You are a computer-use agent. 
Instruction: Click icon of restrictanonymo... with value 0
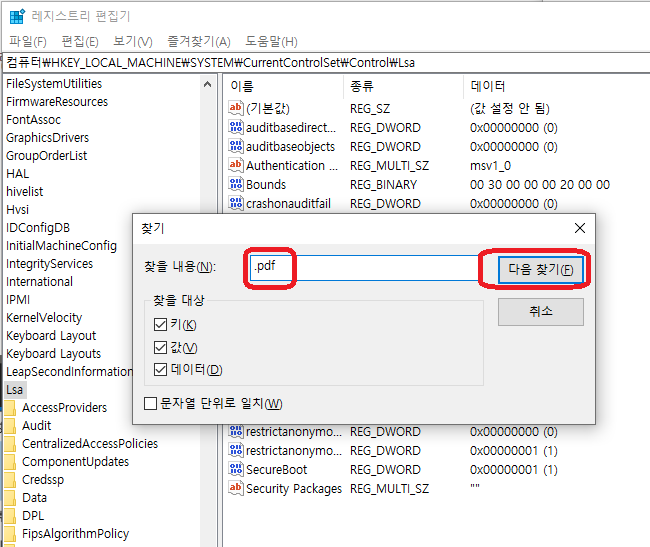click(x=235, y=432)
